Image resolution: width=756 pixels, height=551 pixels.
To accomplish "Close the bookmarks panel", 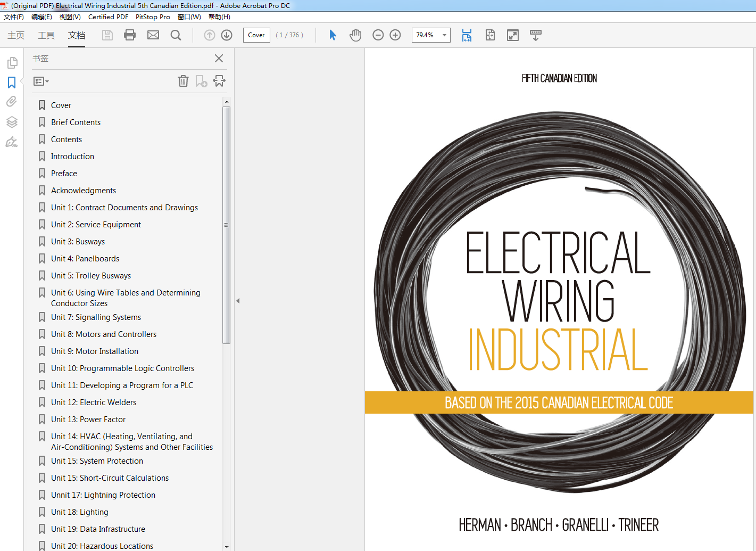I will point(219,59).
